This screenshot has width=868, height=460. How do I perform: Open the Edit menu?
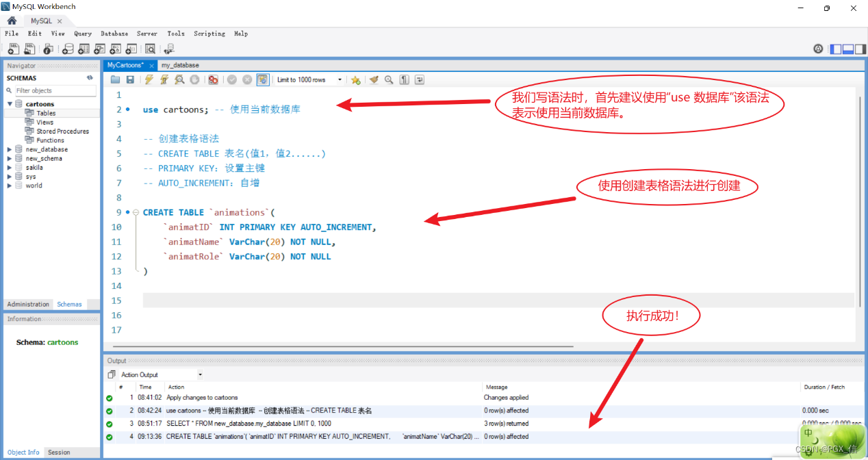[35, 34]
